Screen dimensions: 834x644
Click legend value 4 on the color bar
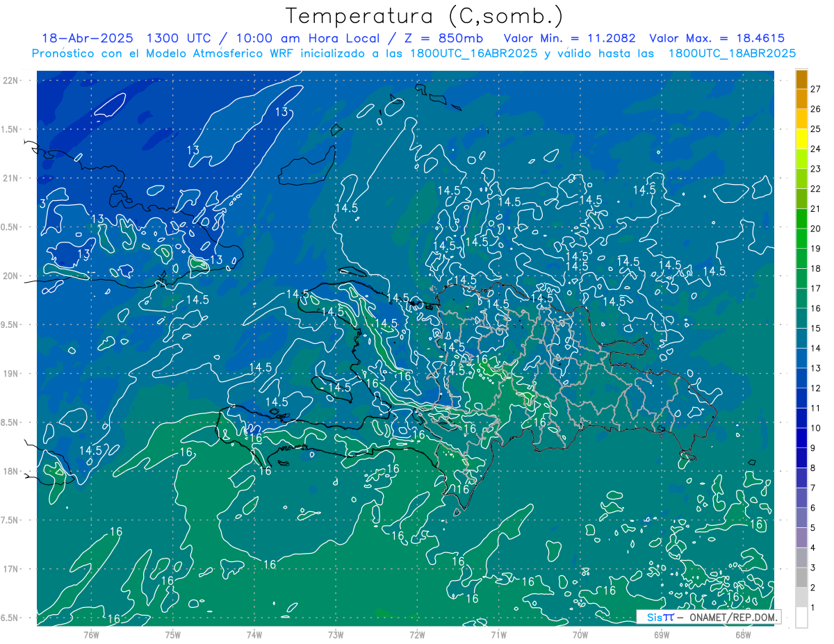(813, 548)
